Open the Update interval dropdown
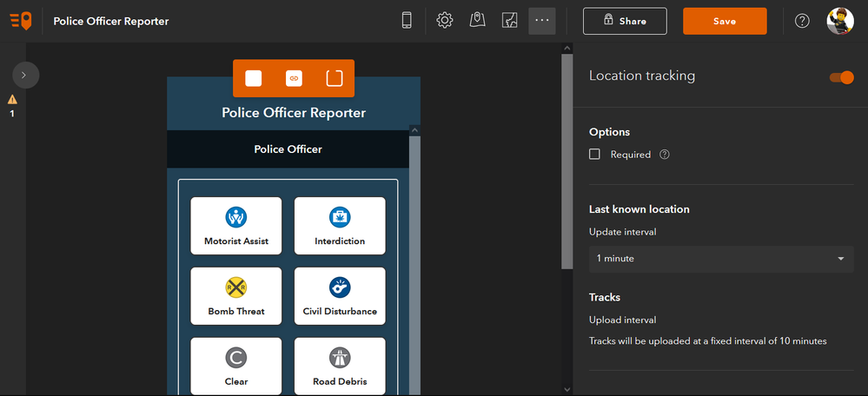 pos(720,259)
